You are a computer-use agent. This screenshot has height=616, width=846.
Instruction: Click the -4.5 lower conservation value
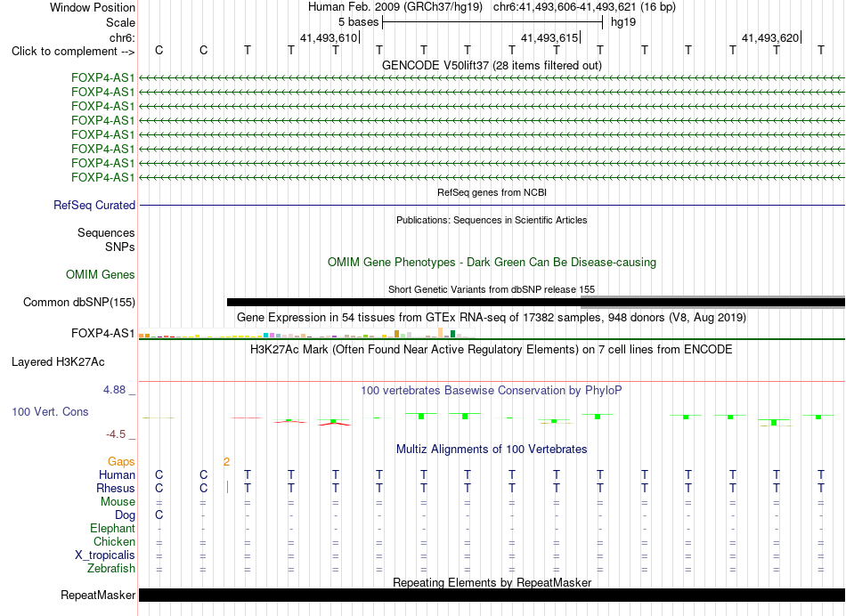click(x=116, y=434)
